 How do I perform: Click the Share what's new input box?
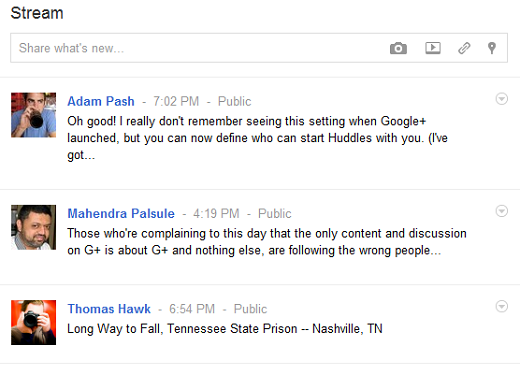point(259,48)
